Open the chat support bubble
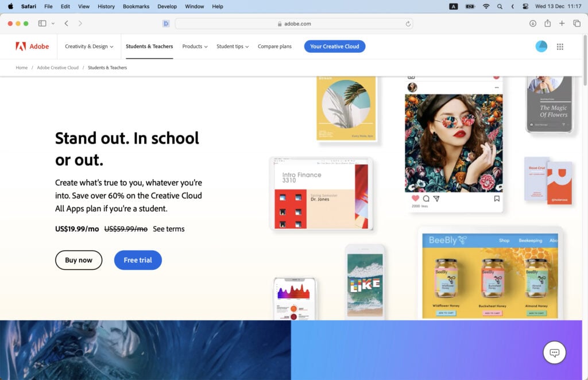 pyautogui.click(x=554, y=352)
